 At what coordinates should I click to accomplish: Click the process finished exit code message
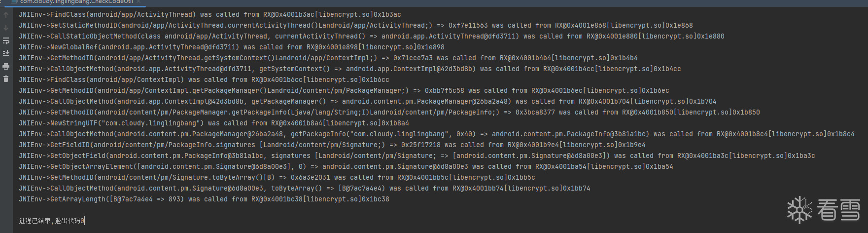click(x=52, y=221)
